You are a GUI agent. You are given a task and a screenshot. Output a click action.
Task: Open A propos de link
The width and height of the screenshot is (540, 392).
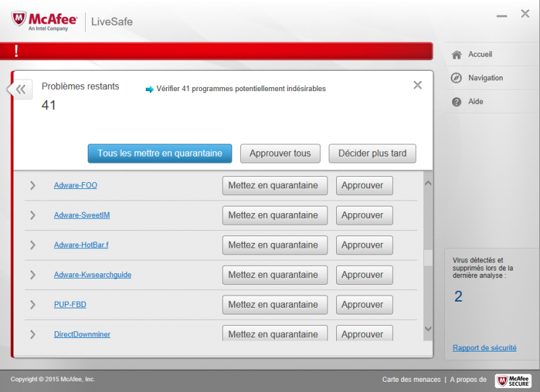tap(468, 379)
